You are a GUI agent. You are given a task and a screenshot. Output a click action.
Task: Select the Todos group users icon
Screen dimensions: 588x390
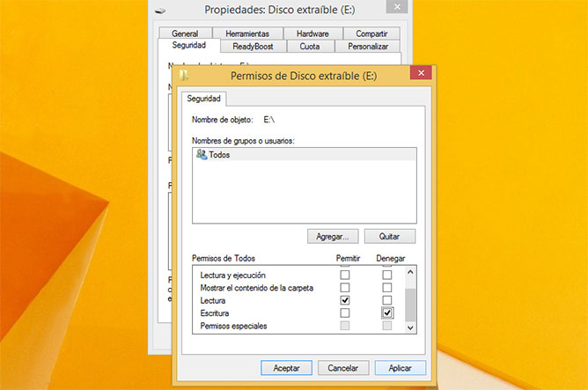(x=202, y=154)
